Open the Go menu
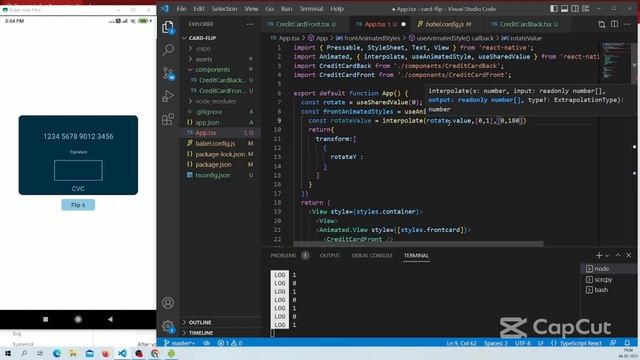The width and height of the screenshot is (640, 360). point(269,9)
